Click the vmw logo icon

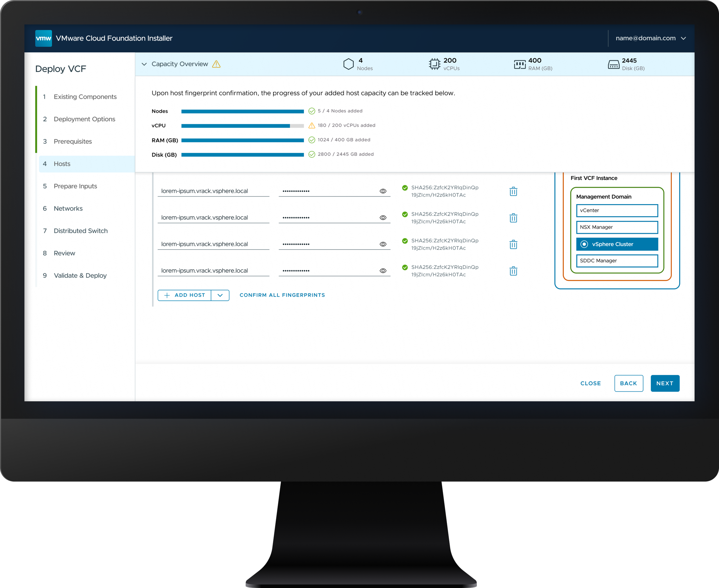(43, 38)
